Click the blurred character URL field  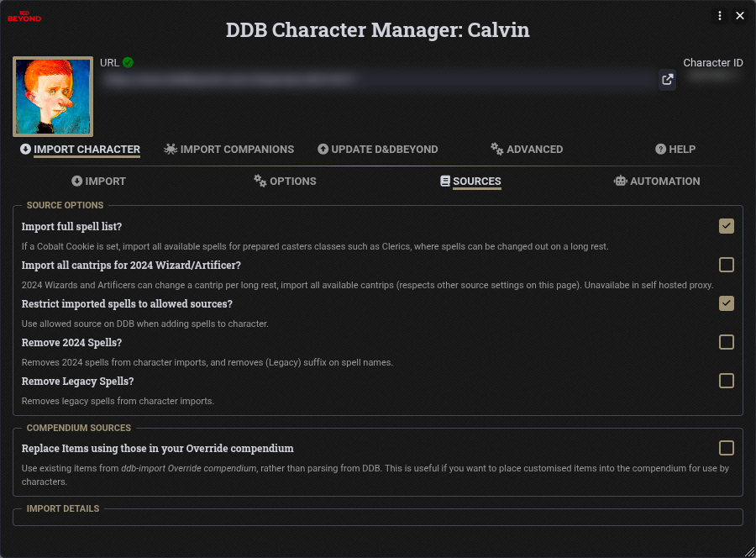pyautogui.click(x=379, y=80)
